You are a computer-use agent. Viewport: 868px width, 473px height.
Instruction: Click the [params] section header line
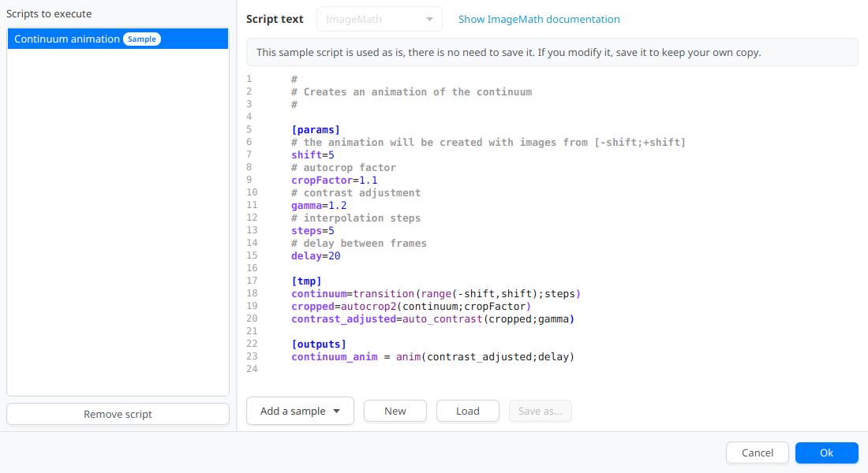316,129
